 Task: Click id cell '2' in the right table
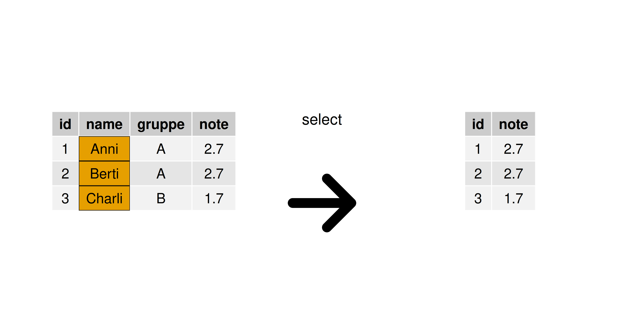pos(478,174)
